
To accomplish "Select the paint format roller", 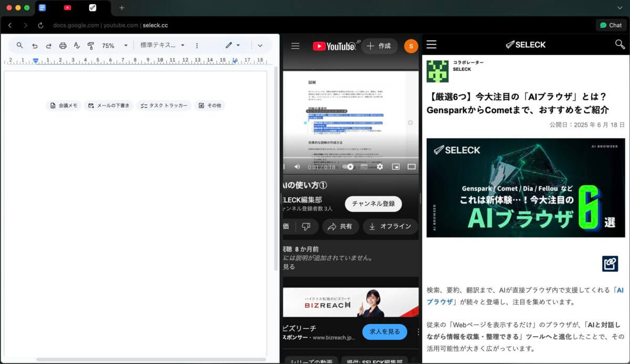I will (x=90, y=46).
